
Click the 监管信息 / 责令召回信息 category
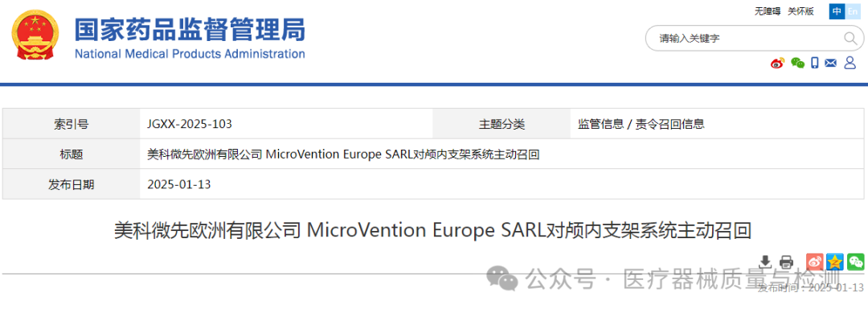click(x=641, y=124)
